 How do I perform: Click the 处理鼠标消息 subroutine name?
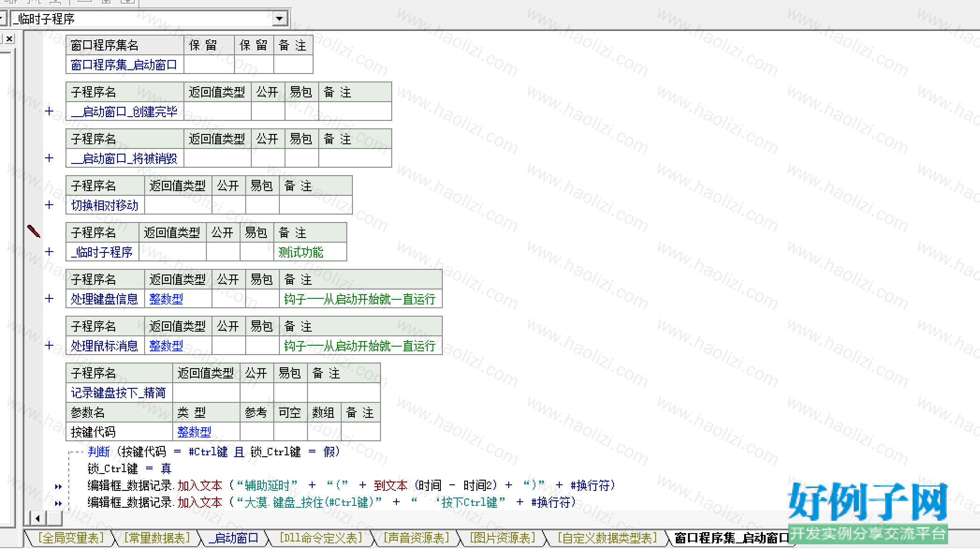click(105, 346)
